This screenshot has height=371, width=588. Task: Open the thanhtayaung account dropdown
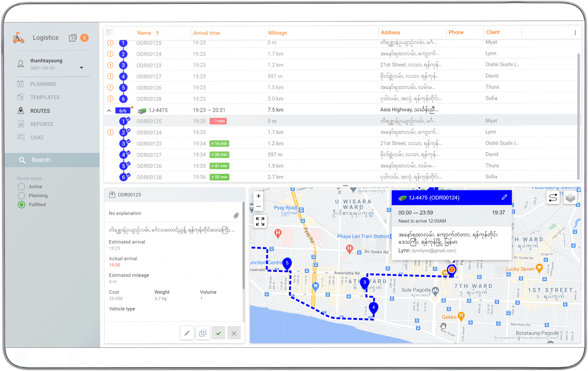tap(82, 68)
